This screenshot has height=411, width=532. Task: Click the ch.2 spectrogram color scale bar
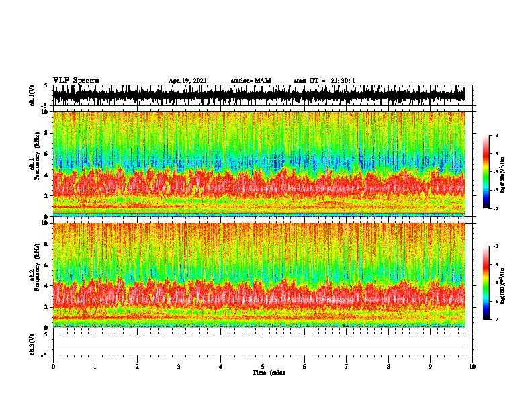[486, 283]
